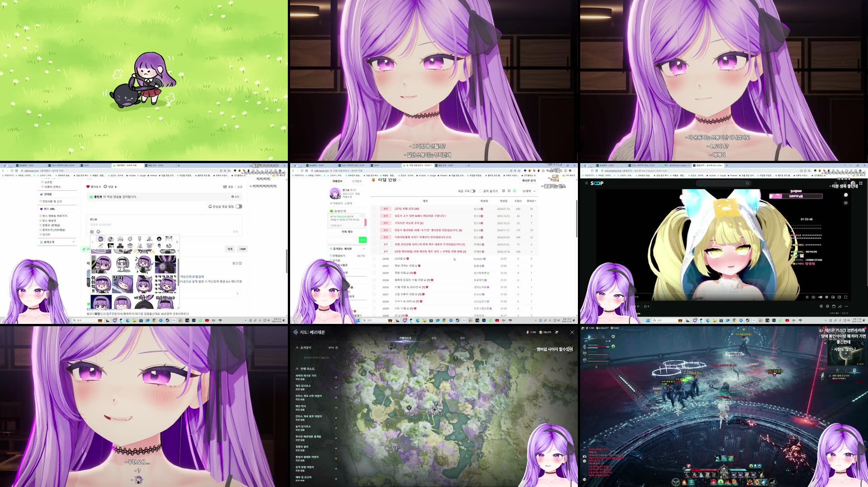Switch the cafe board to grid view layout
868x487 pixels.
509,191
